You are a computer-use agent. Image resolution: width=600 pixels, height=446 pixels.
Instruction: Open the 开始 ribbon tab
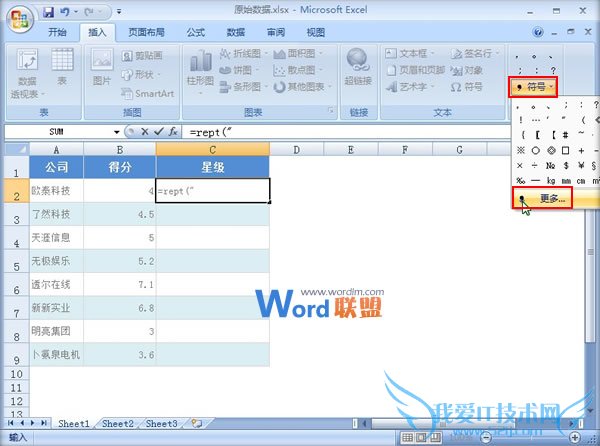(57, 33)
